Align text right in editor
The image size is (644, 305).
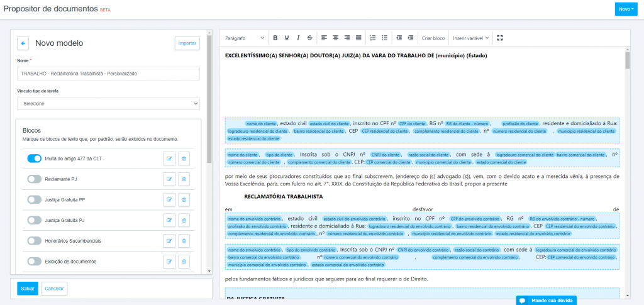347,38
